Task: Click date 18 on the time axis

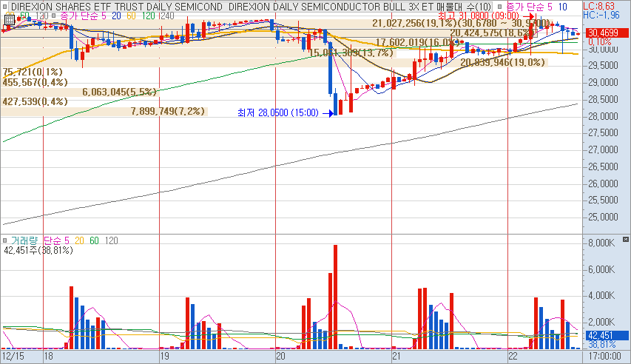Action: [x=49, y=357]
